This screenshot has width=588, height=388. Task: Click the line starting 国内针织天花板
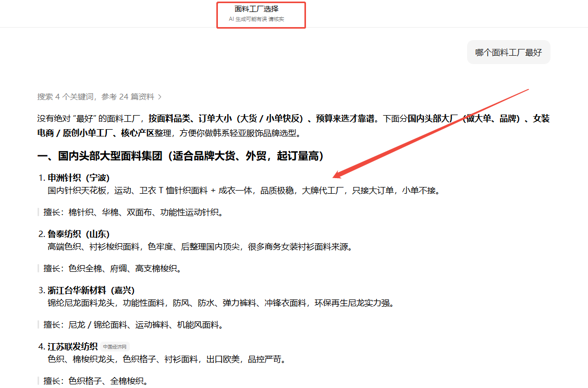coord(244,191)
